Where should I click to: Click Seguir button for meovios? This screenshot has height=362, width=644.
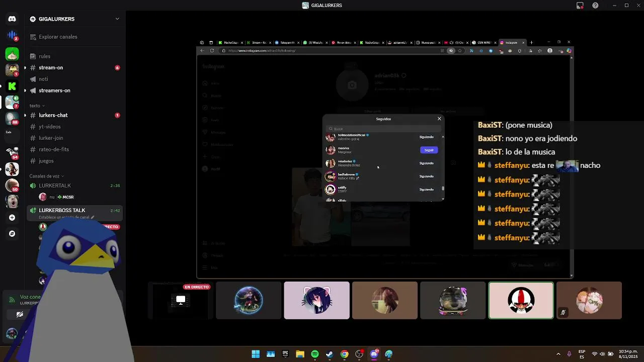(429, 150)
